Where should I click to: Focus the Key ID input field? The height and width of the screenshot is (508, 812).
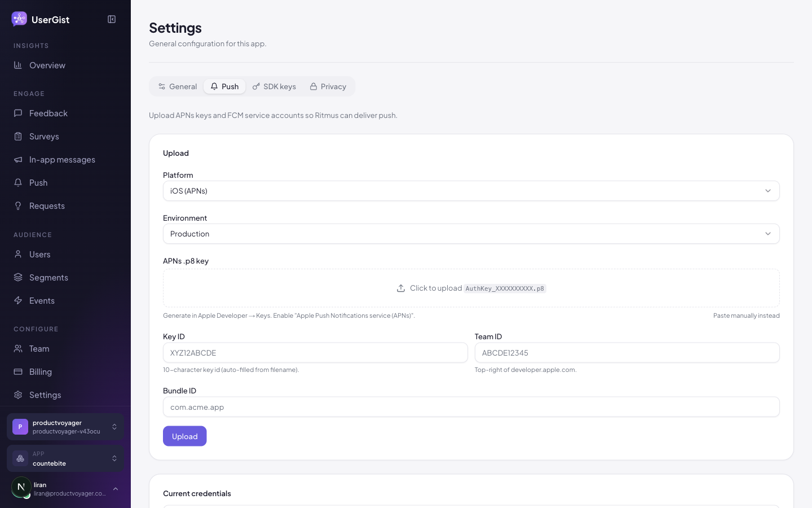click(x=315, y=353)
